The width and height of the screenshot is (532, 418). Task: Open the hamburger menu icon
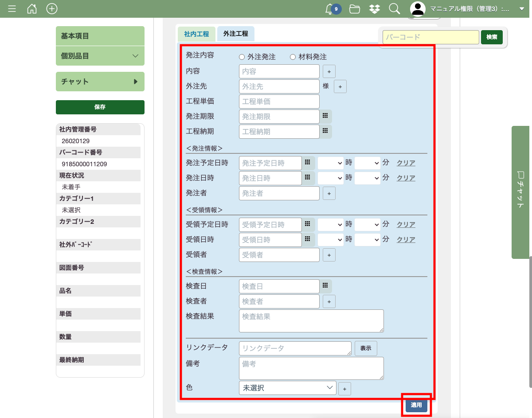(12, 9)
